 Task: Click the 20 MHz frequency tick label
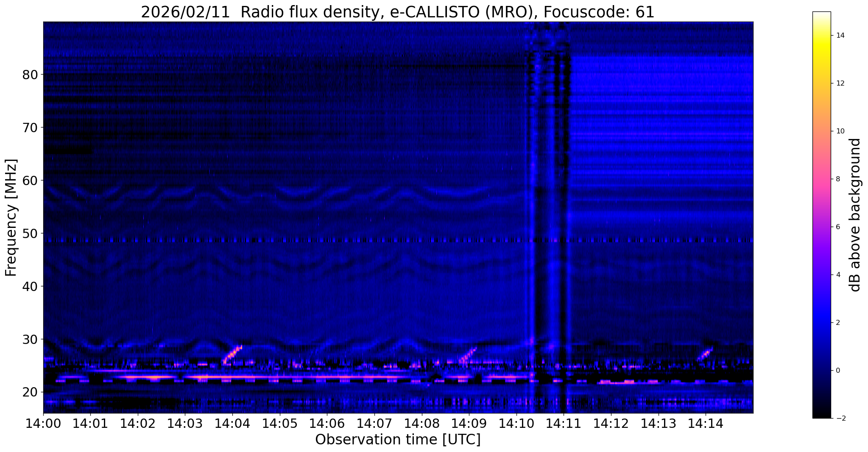pos(30,392)
